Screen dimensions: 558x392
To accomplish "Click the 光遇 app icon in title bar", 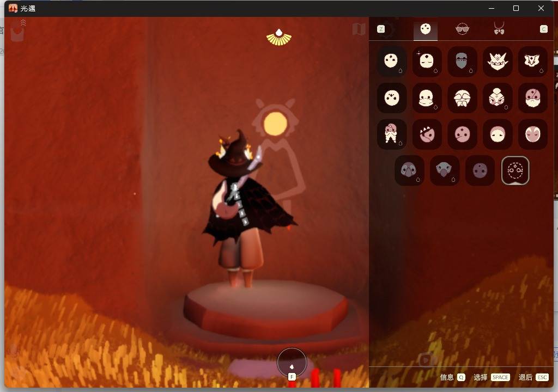I will pyautogui.click(x=13, y=8).
